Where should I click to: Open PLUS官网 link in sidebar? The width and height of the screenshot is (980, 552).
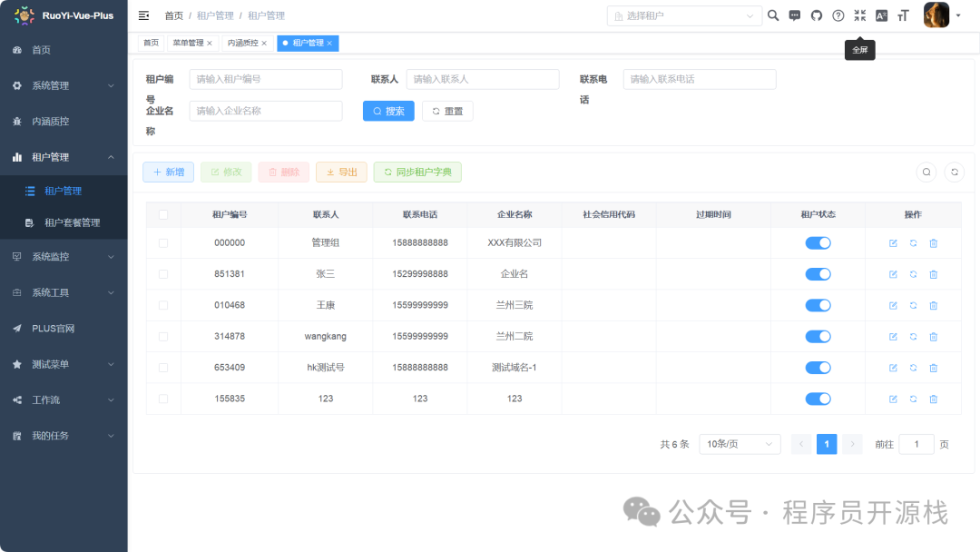tap(64, 328)
